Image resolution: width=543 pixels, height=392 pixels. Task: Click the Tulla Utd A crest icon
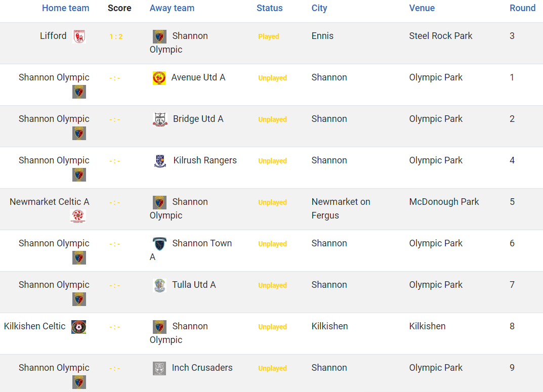(159, 285)
